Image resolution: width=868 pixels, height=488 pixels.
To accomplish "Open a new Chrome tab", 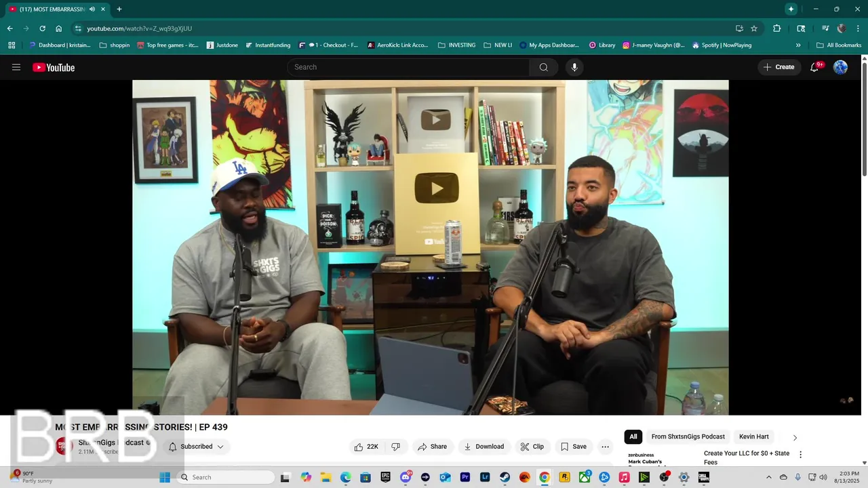I will click(x=119, y=9).
